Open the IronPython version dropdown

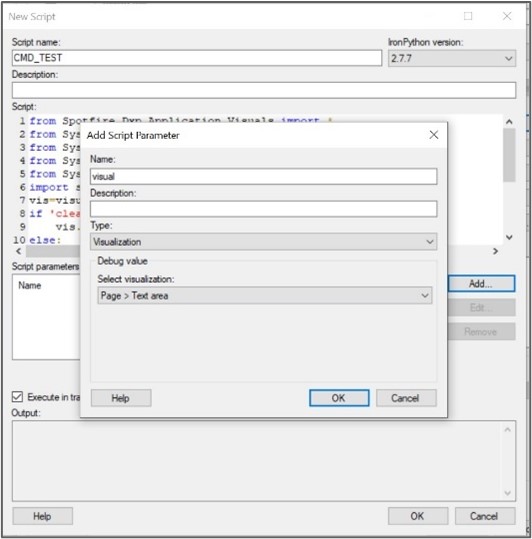click(452, 58)
